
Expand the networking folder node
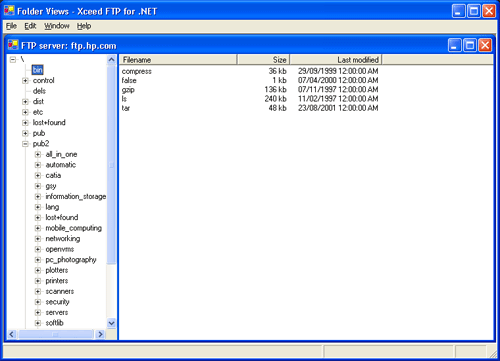point(38,239)
